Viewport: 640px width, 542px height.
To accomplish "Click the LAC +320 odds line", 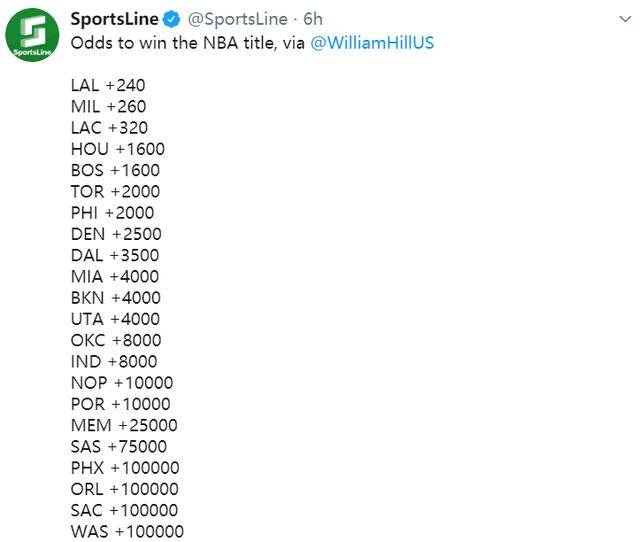I will pos(109,128).
